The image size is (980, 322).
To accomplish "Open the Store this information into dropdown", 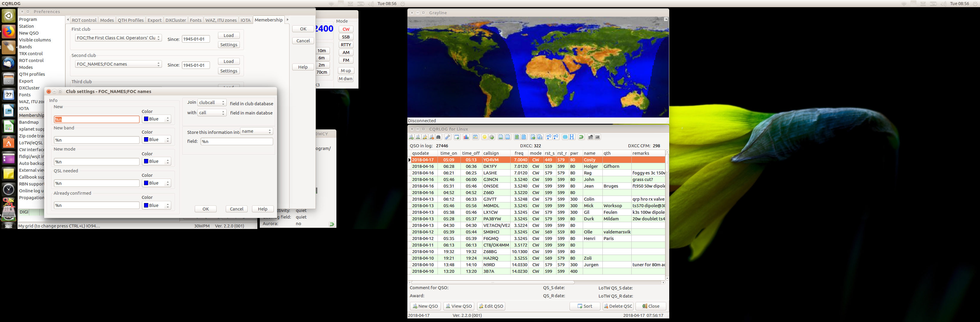I will tap(256, 131).
